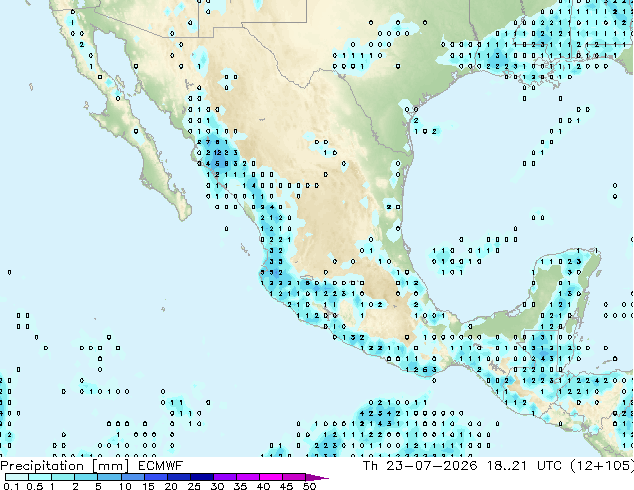Select the 25–30 mm dark navy swatch
Screen dimensions: 634x490
[201, 477]
